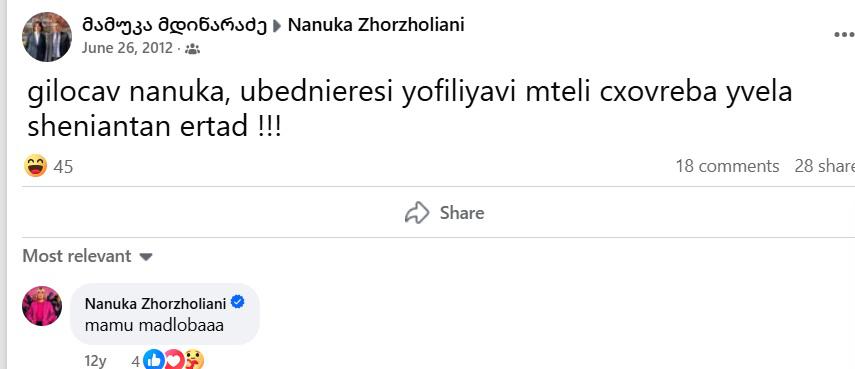View the 18 comments
This screenshot has height=369, width=855.
(x=727, y=166)
